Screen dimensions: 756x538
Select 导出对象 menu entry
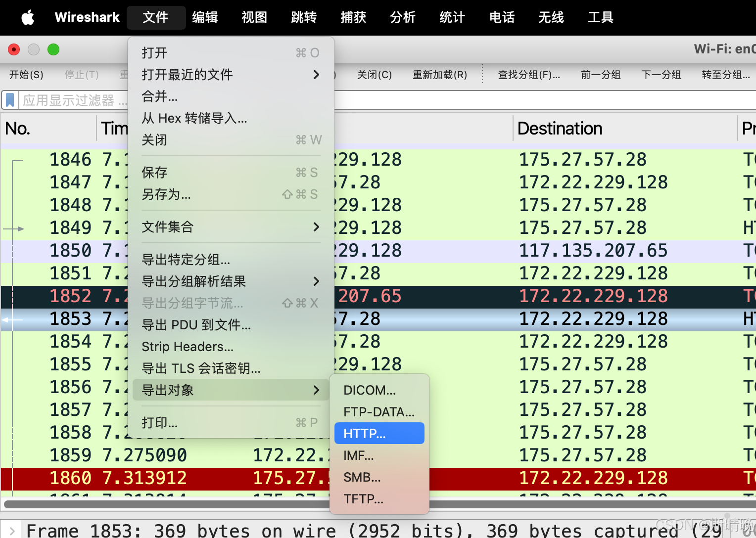231,390
